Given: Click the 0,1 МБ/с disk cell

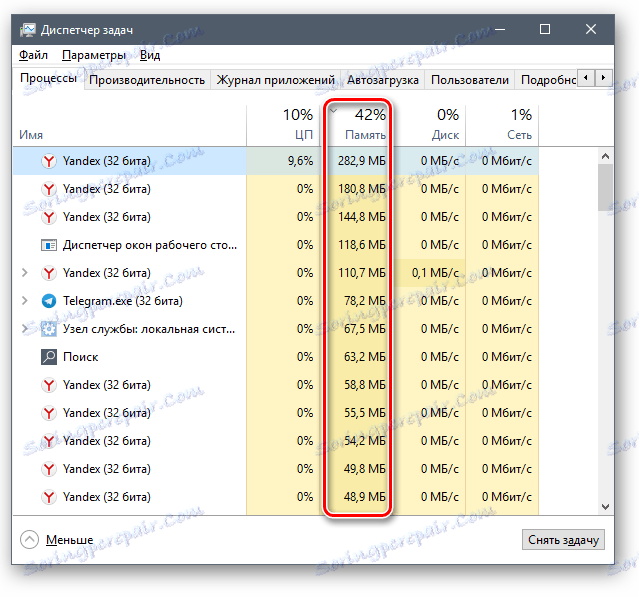Looking at the screenshot, I should tap(430, 273).
